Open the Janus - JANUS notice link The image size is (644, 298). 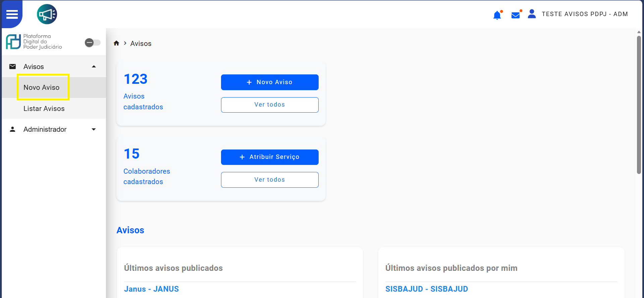click(x=151, y=289)
